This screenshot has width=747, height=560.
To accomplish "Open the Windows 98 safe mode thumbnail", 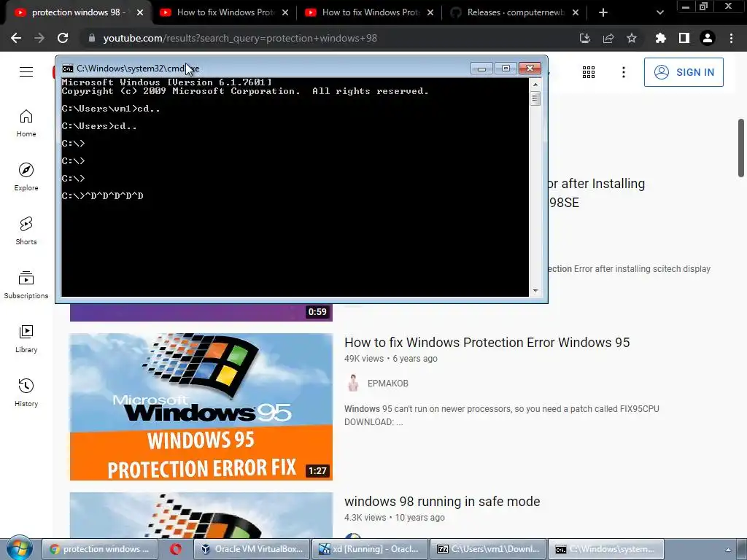I will [201, 516].
